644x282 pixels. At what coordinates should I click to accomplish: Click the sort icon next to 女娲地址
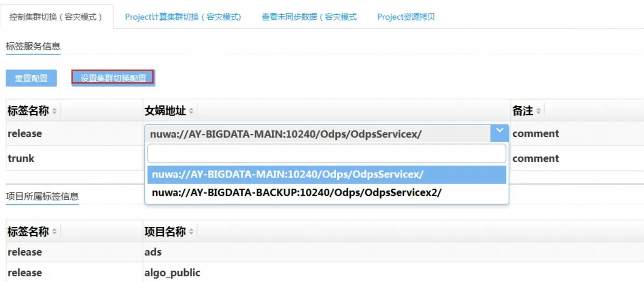191,111
